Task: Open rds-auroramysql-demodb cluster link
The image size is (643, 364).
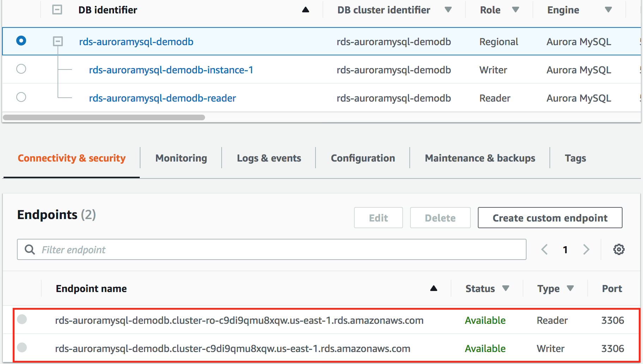Action: click(x=136, y=42)
